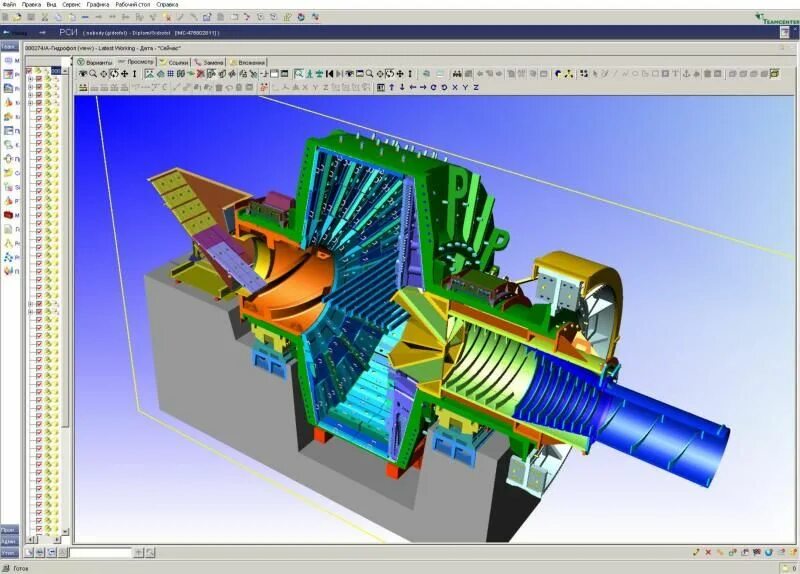The width and height of the screenshot is (800, 574).
Task: Toggle the root checkbox at top of structure tree
Action: [29, 71]
